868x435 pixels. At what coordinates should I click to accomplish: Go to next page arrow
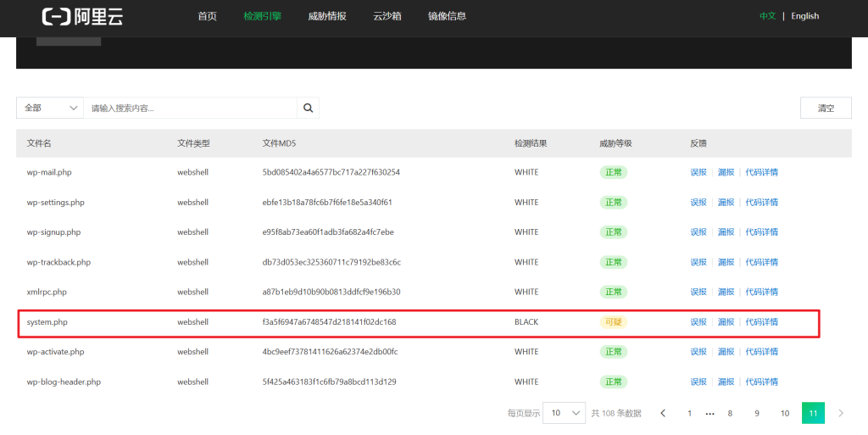coord(841,413)
